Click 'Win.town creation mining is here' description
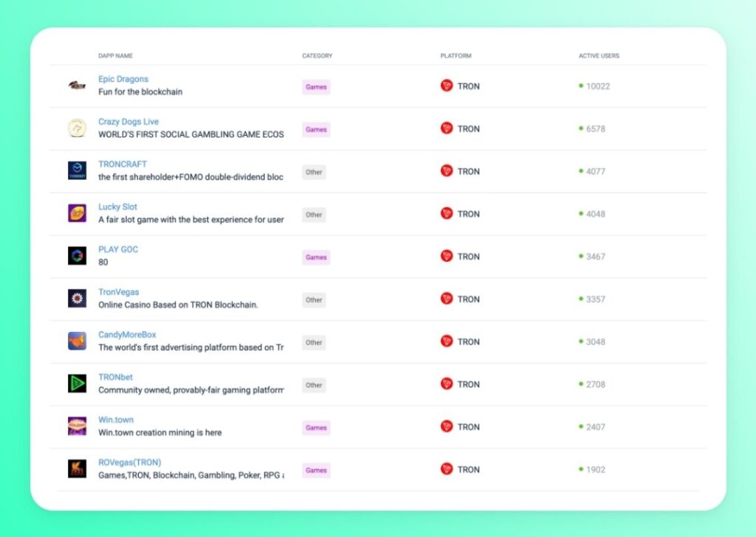Image resolution: width=756 pixels, height=537 pixels. pos(160,432)
